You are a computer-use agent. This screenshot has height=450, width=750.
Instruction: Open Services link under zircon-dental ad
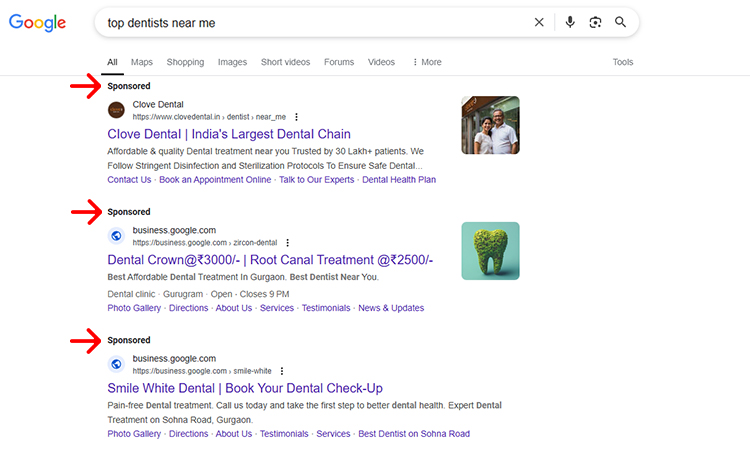277,308
